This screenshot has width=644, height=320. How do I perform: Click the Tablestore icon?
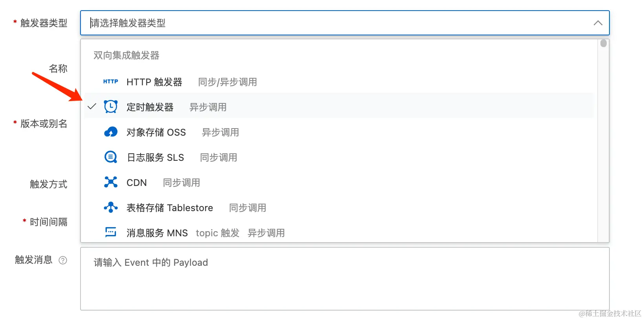click(111, 207)
